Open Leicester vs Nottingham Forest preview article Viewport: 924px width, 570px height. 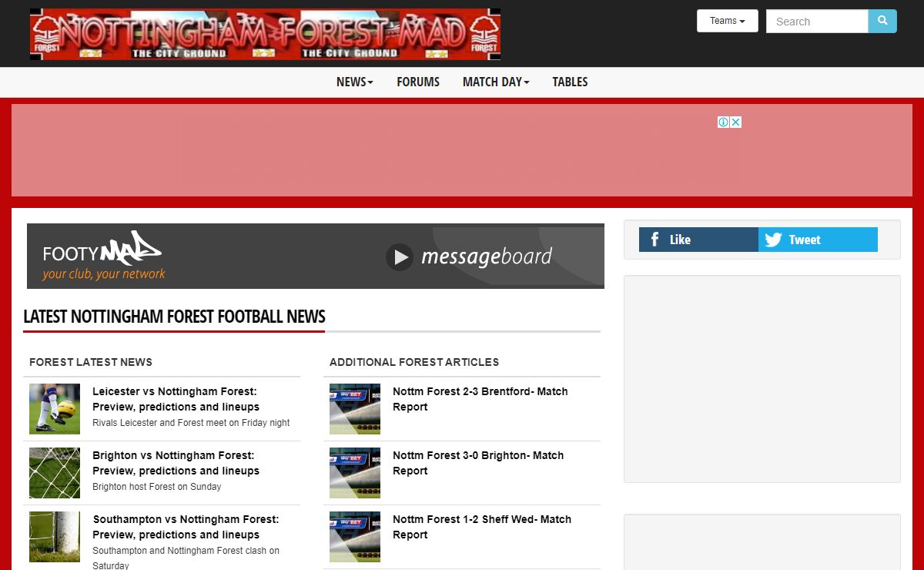pos(176,399)
